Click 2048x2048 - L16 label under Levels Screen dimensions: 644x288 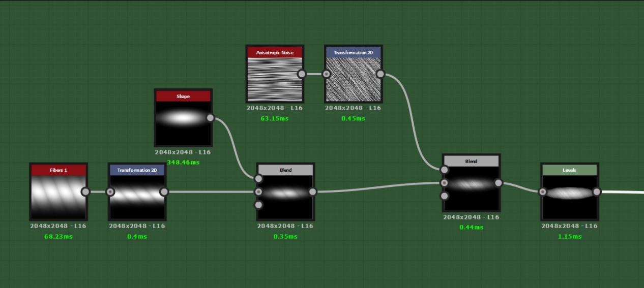point(569,226)
